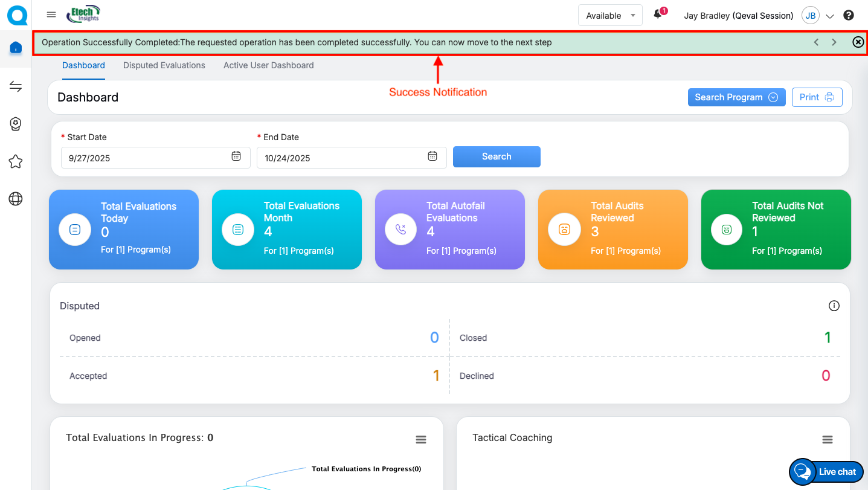Click the blue Search button

point(497,156)
